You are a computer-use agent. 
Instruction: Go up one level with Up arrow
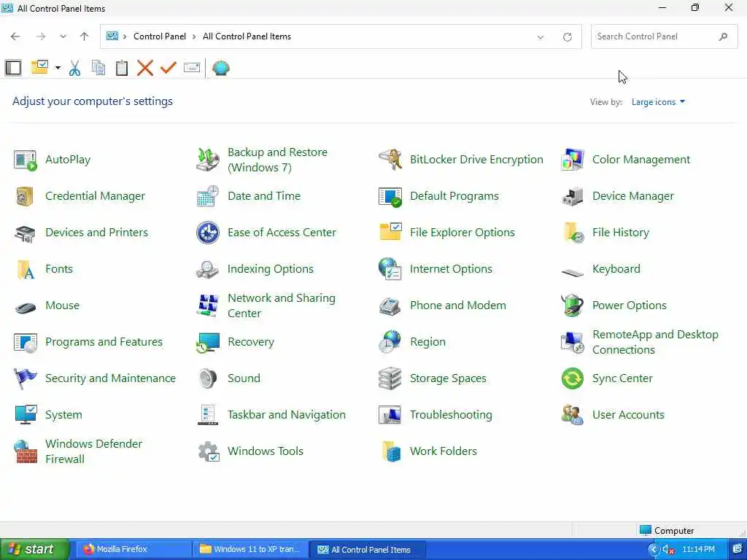pos(85,36)
